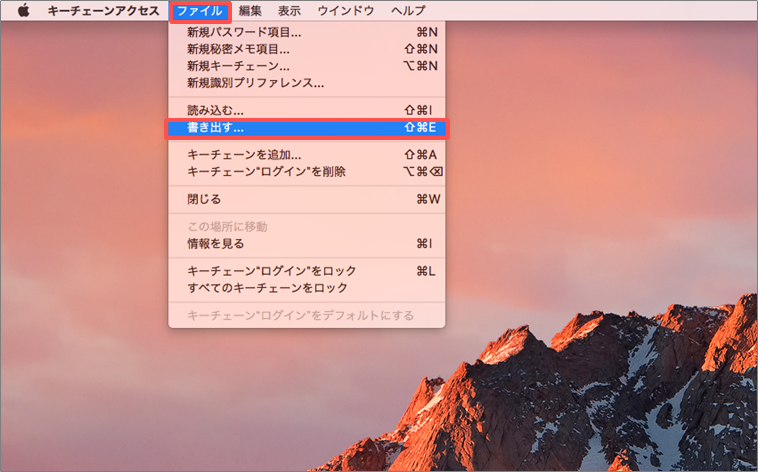The width and height of the screenshot is (758, 472).
Task: Choose 新規秘密メモ項目… menu entry
Action: click(306, 49)
